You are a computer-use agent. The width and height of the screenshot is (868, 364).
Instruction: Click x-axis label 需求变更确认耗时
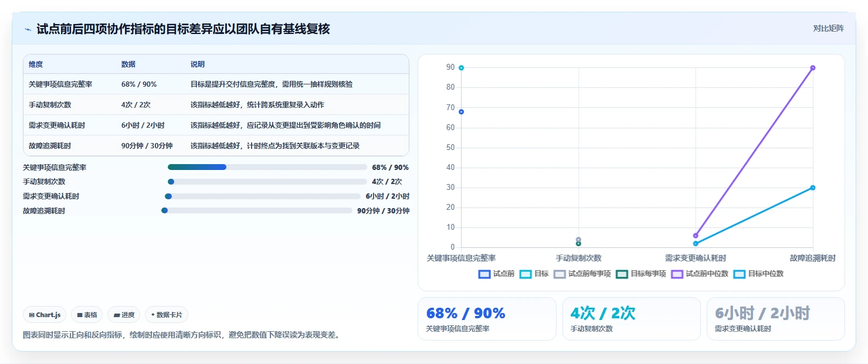tap(696, 258)
